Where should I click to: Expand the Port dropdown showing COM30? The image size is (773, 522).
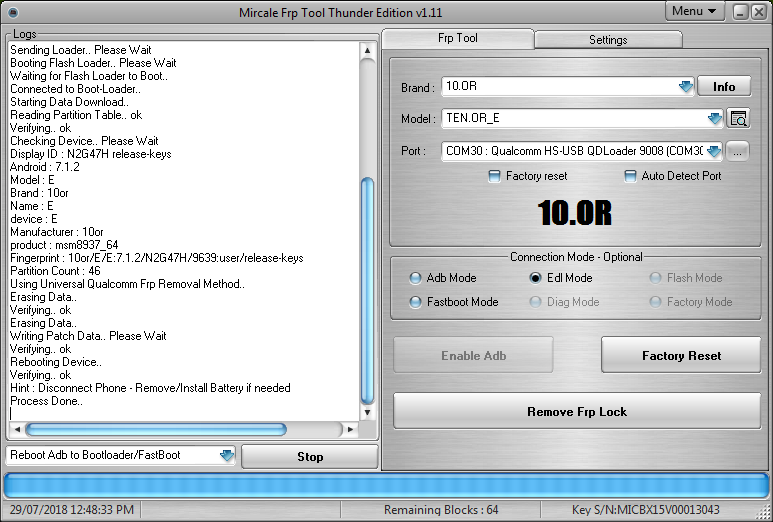[713, 151]
